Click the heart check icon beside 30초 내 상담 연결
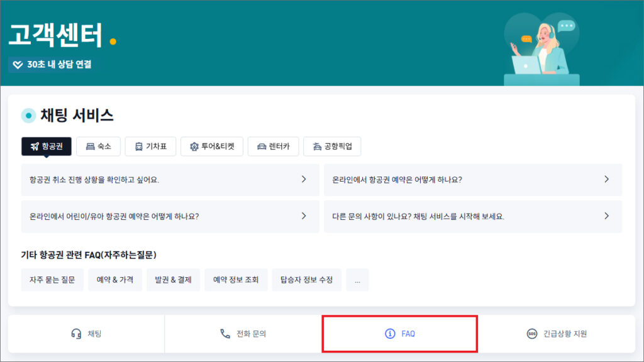Image resolution: width=644 pixels, height=362 pixels. pos(18,65)
